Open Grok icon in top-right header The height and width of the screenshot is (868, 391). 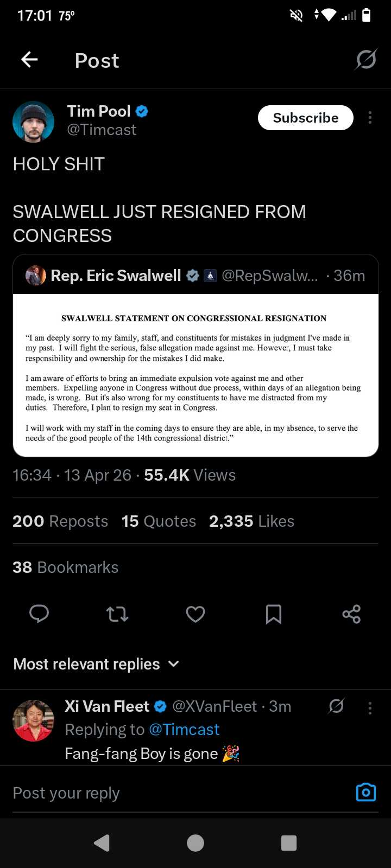(x=366, y=60)
